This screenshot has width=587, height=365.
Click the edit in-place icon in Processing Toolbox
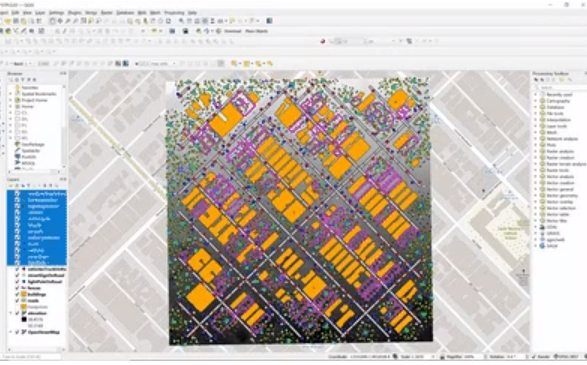coord(561,80)
